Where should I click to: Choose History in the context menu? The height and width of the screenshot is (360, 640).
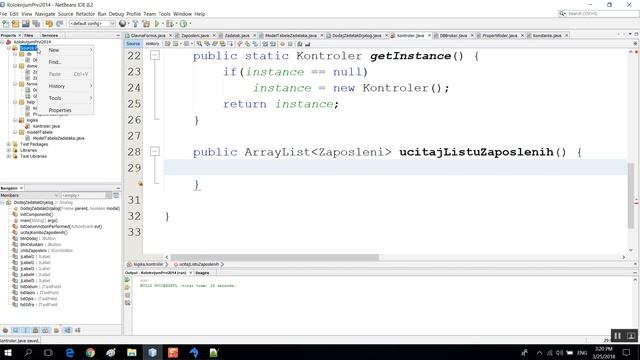pos(66,86)
